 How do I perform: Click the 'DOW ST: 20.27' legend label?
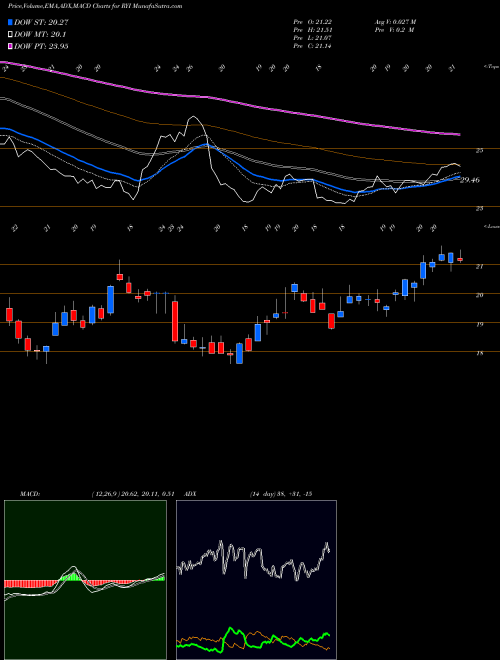[x=41, y=22]
